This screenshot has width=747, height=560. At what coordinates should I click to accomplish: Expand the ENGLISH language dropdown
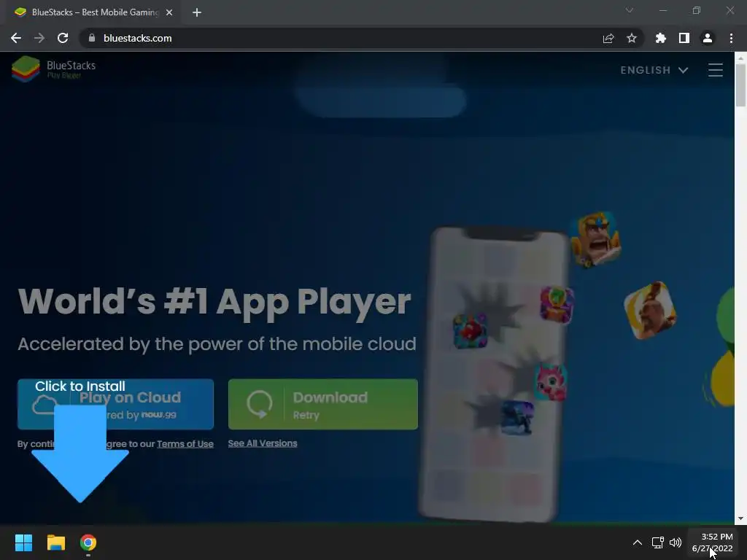pos(654,70)
